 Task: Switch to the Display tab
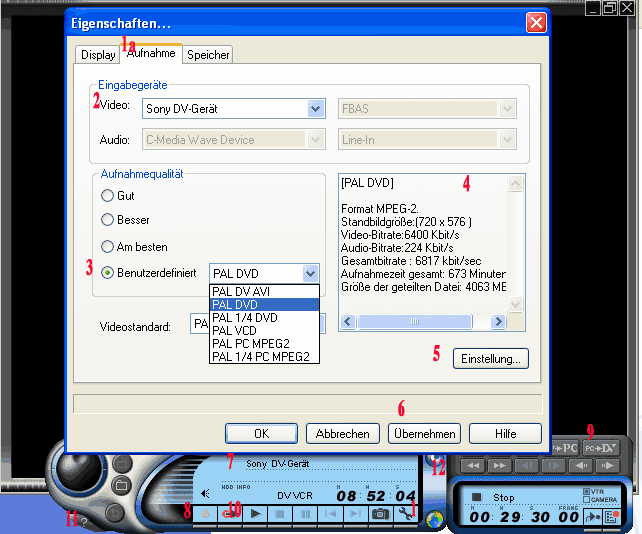coord(98,55)
